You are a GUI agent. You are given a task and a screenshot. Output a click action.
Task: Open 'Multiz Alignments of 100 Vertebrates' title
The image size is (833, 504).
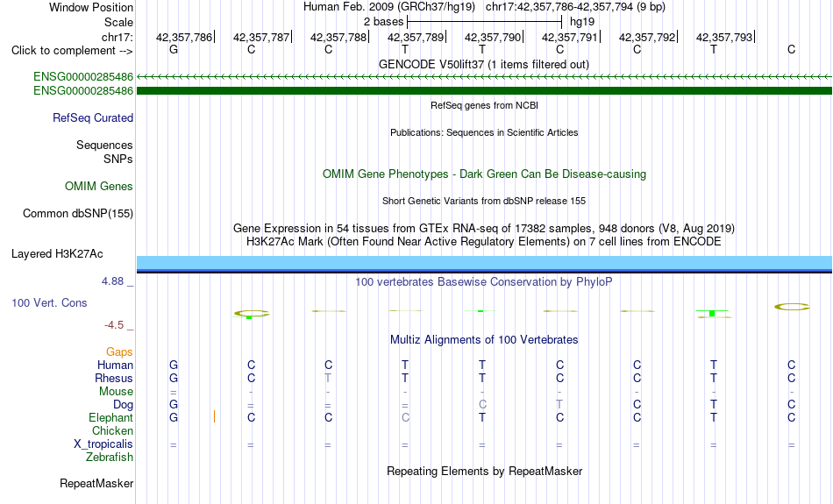[484, 340]
